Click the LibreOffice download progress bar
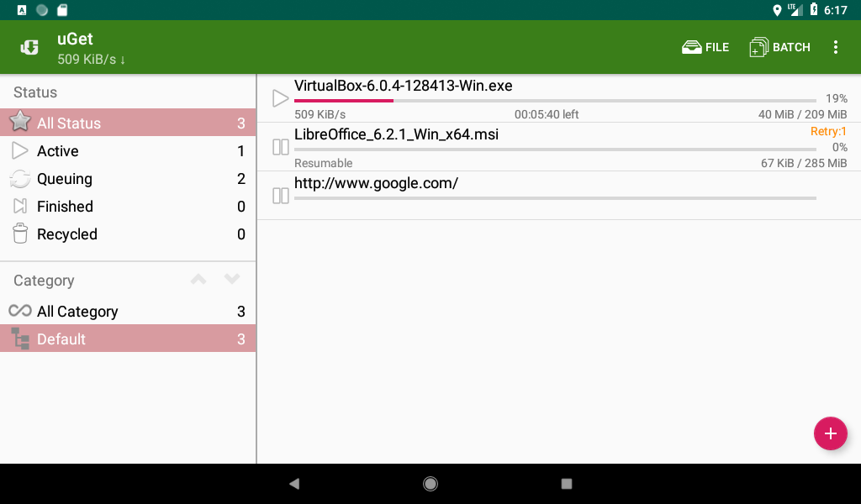This screenshot has width=861, height=504. pyautogui.click(x=555, y=150)
